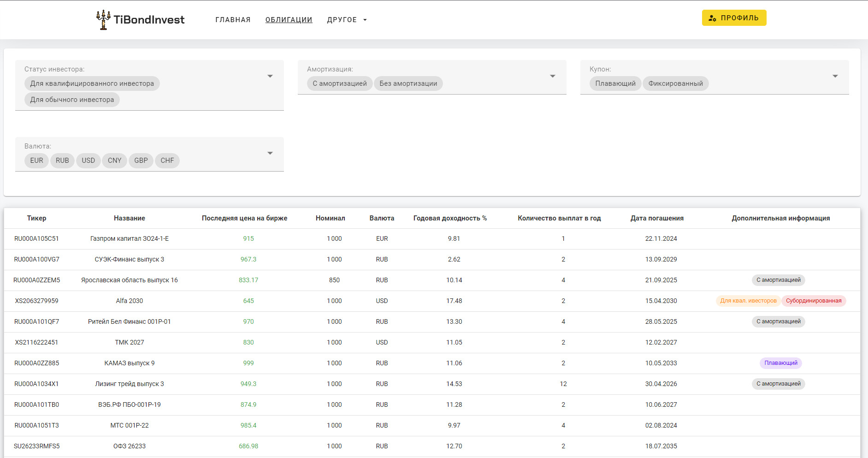This screenshot has height=458, width=868.
Task: Select the CHF currency chip
Action: [x=167, y=161]
